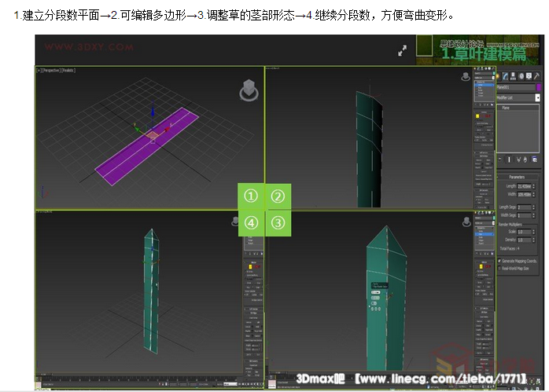
Task: Click the Scale multiplier field
Action: pos(524,232)
